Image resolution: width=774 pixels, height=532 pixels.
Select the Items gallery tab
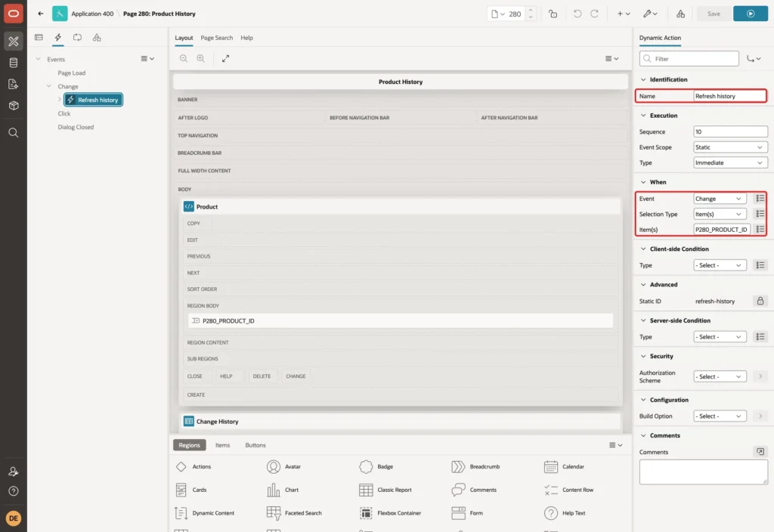pyautogui.click(x=222, y=445)
